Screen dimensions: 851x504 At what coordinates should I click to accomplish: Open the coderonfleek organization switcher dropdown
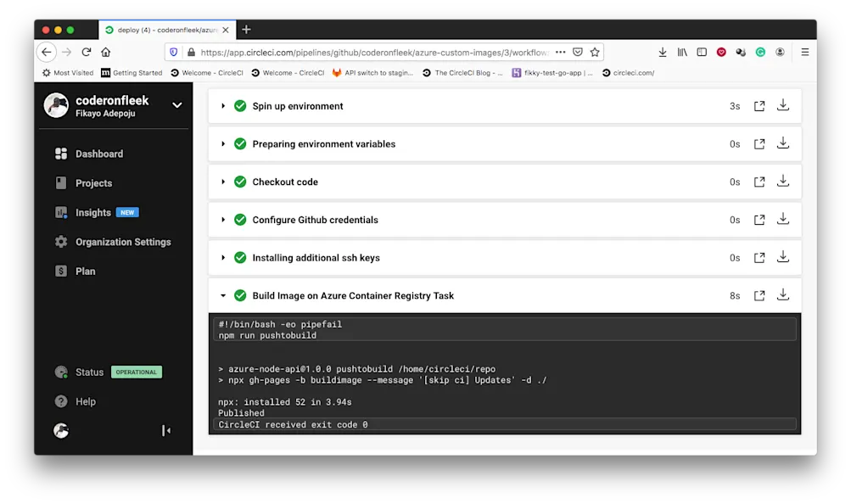pyautogui.click(x=177, y=105)
